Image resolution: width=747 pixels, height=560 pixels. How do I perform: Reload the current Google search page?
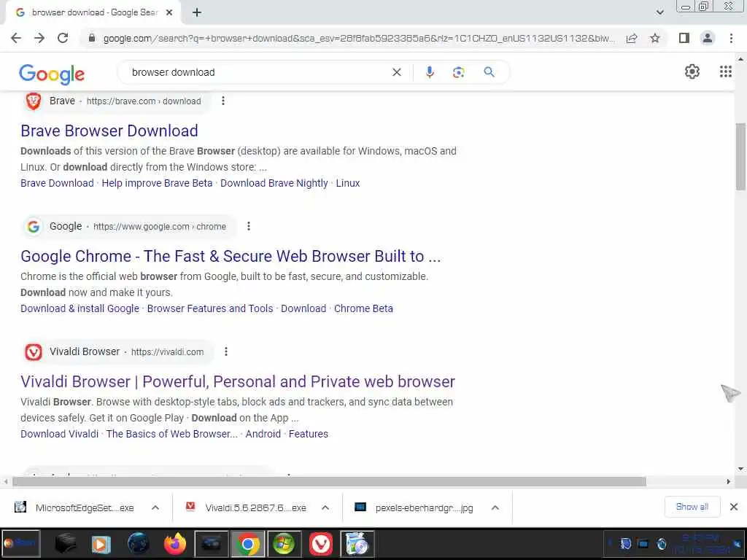coord(63,38)
